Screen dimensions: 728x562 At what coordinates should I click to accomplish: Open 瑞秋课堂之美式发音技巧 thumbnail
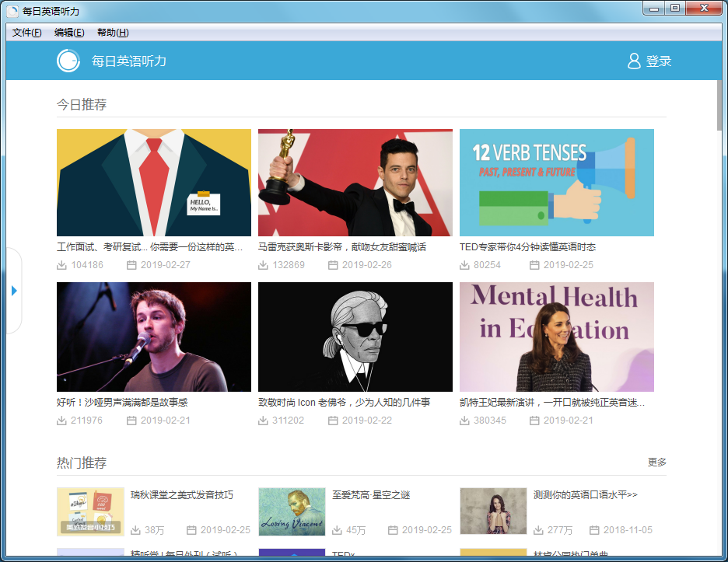coord(90,511)
